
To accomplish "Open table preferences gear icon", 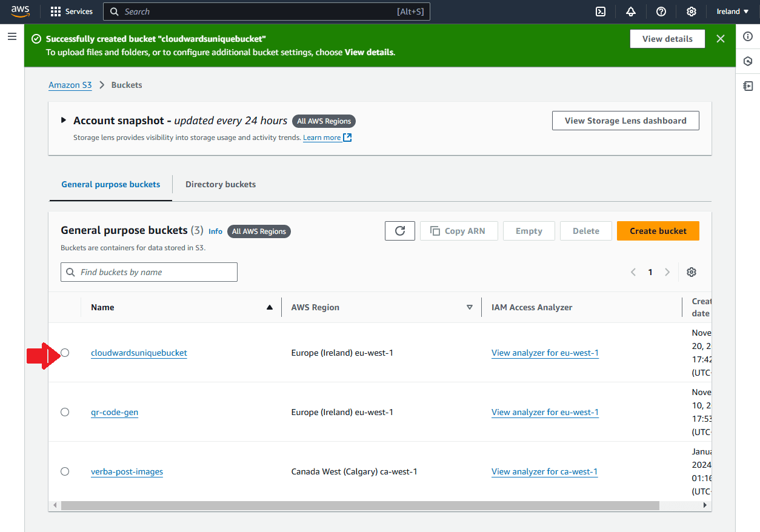I will (x=692, y=272).
